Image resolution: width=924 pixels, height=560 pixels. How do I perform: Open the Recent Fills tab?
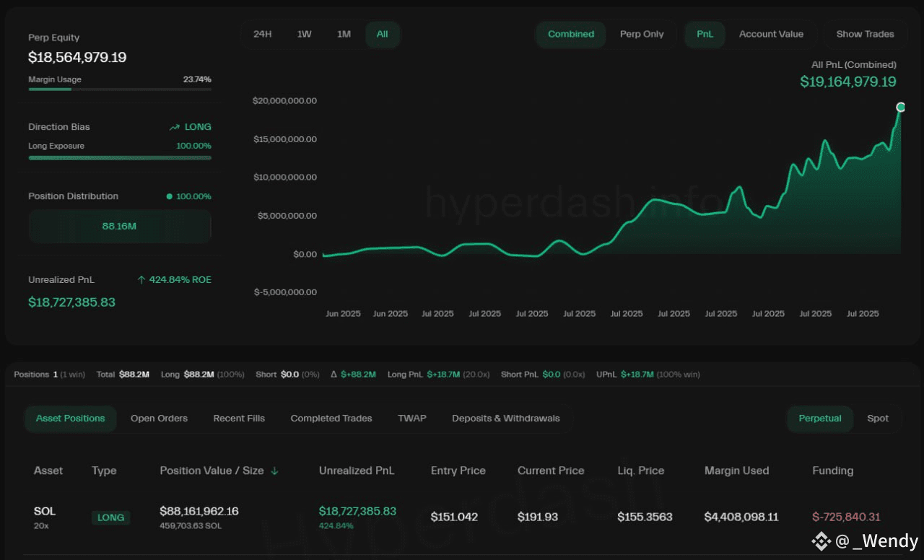coord(239,419)
